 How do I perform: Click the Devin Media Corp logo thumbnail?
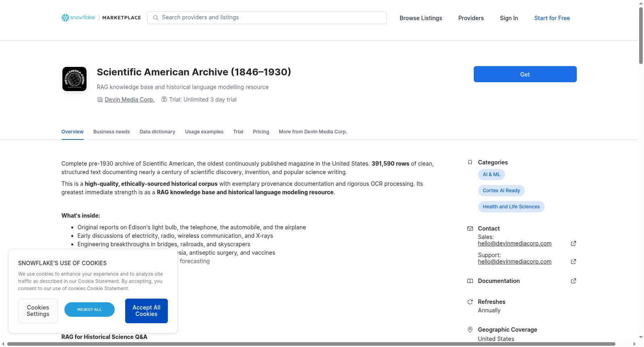coord(74,79)
